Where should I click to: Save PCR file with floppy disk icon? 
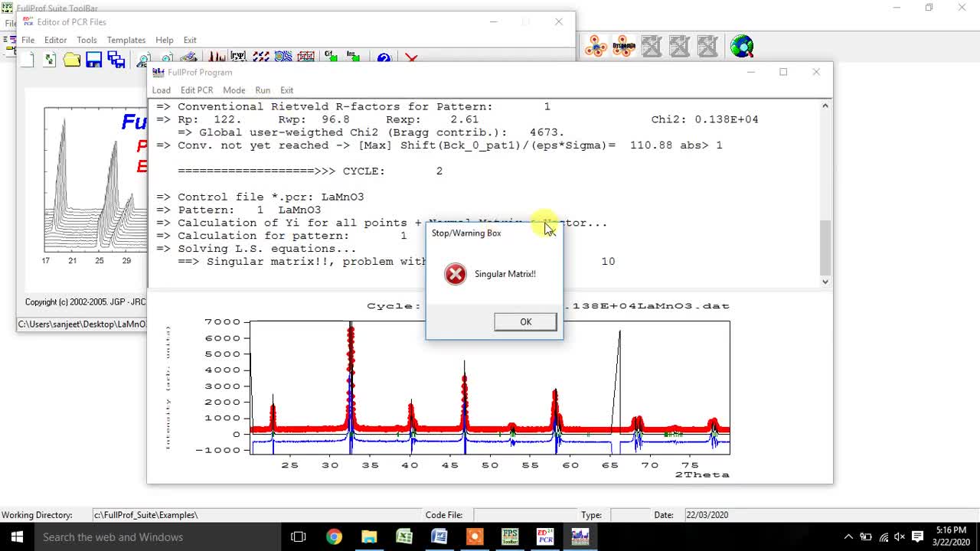click(94, 60)
